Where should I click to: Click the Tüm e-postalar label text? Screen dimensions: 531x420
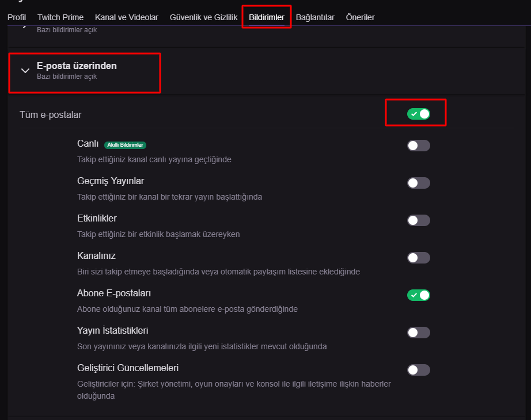[x=51, y=114]
